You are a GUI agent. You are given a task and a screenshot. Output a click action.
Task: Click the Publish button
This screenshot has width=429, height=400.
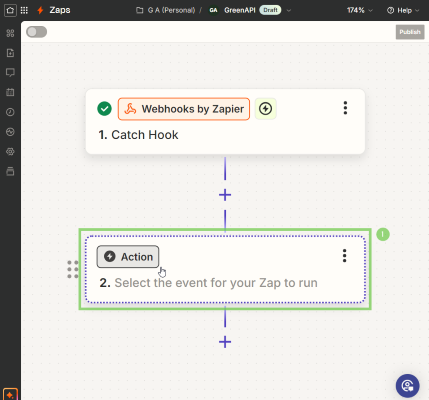(410, 32)
